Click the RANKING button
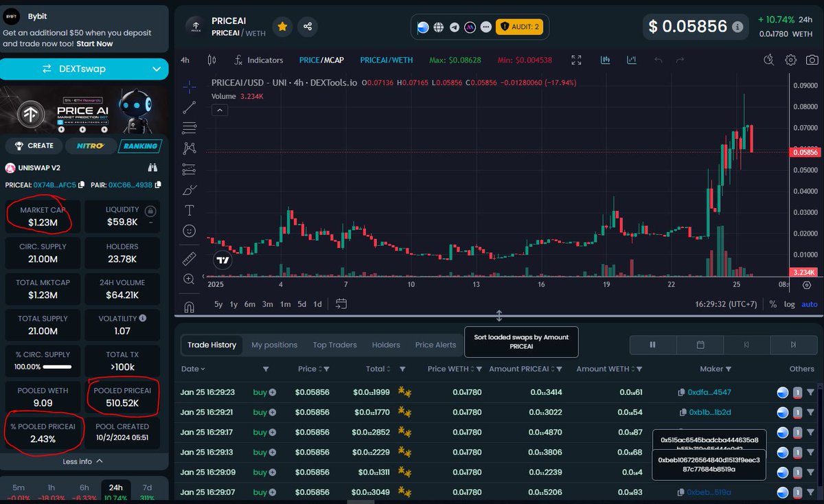 (x=140, y=146)
